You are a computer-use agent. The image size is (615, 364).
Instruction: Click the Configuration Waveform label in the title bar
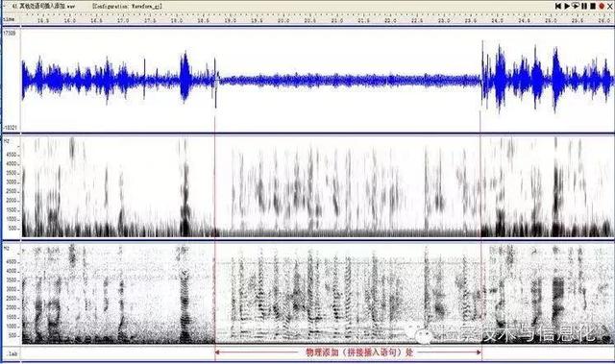[128, 7]
